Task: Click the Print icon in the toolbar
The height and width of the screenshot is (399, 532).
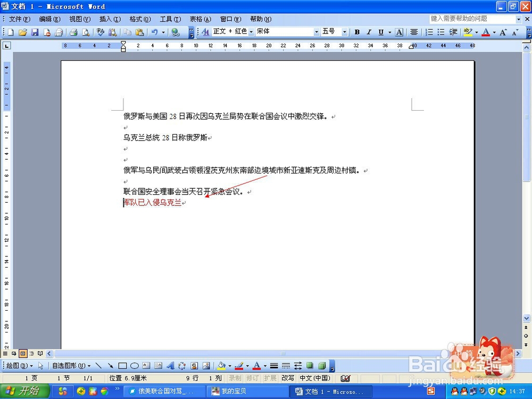Action: pos(73,32)
